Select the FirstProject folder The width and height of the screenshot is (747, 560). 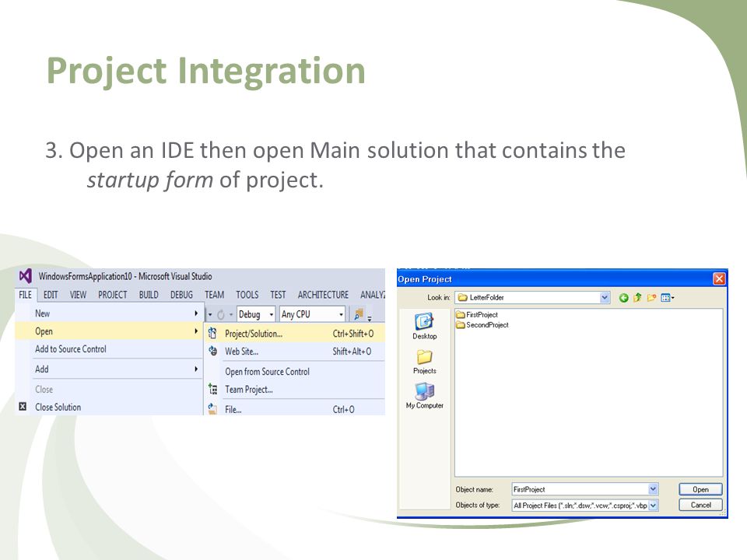point(477,315)
